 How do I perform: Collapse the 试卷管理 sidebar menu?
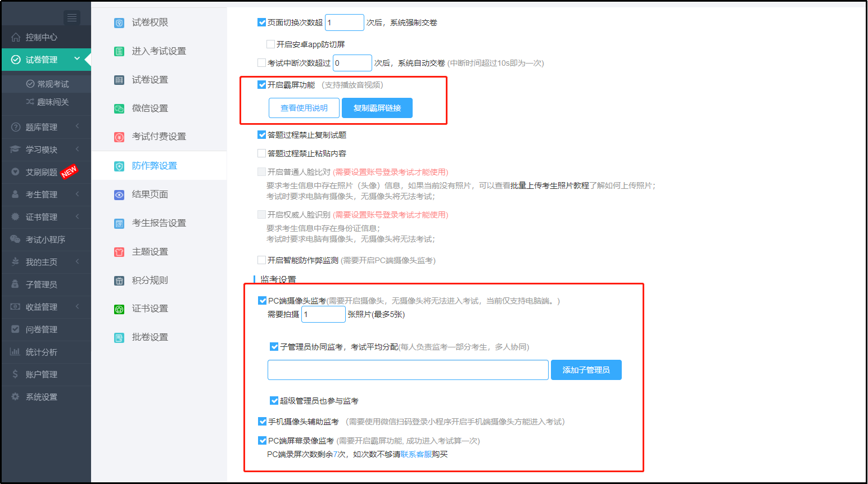[77, 58]
